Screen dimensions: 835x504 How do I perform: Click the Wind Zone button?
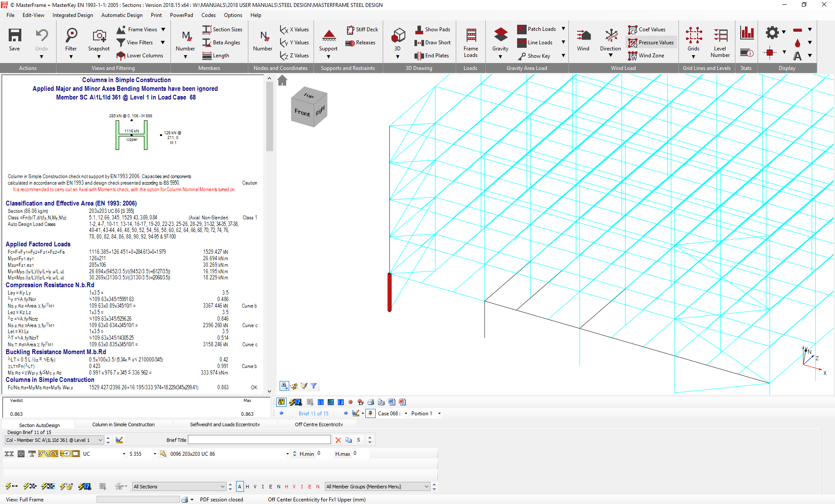(x=646, y=56)
